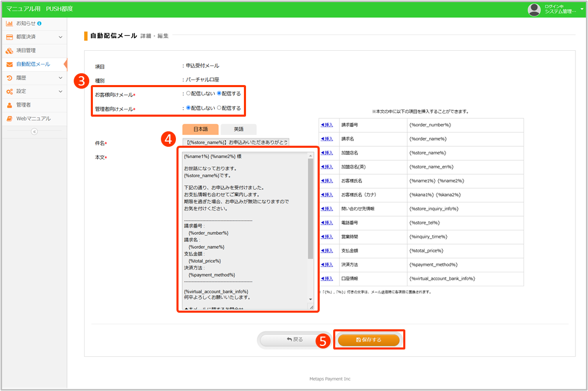This screenshot has height=391, width=588.
Task: Select 配信する for お客様向けメール
Action: click(219, 93)
